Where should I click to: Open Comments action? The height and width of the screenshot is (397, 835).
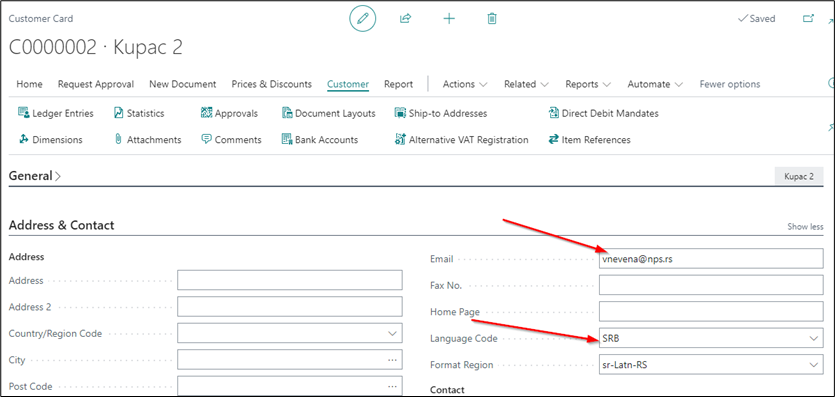(231, 140)
